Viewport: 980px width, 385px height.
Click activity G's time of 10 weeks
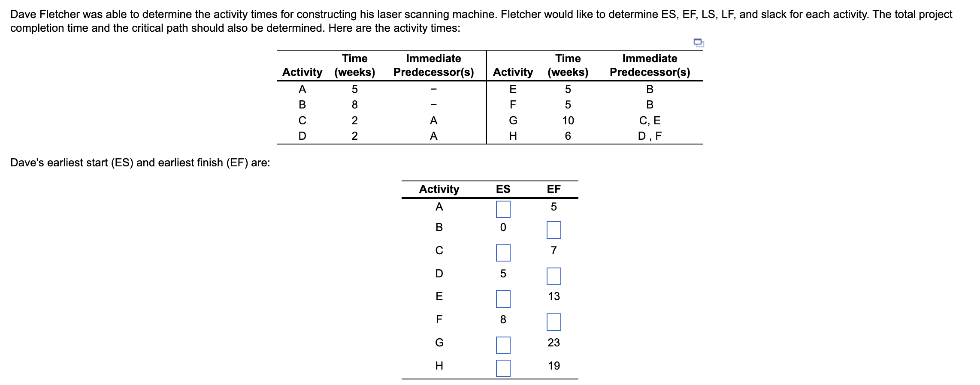click(568, 121)
